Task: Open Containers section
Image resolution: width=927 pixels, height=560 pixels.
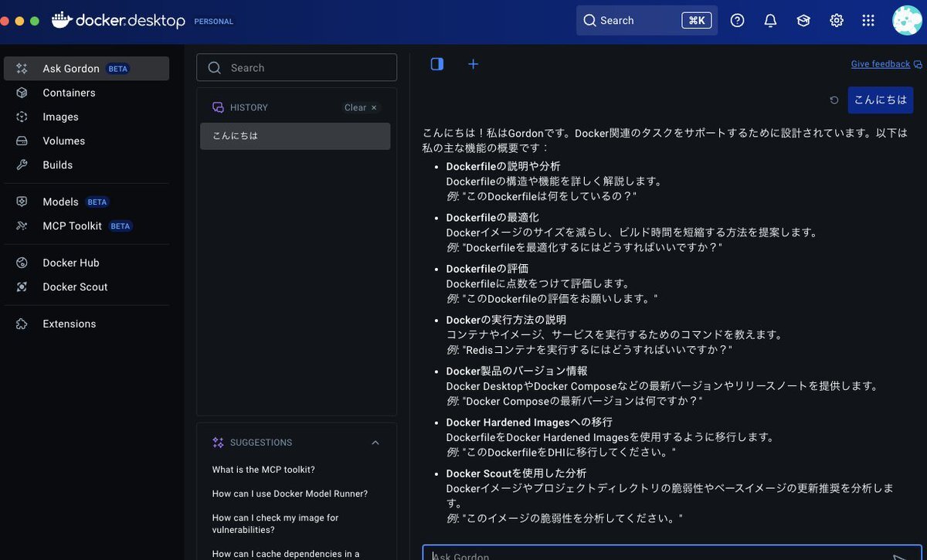Action: tap(87, 93)
